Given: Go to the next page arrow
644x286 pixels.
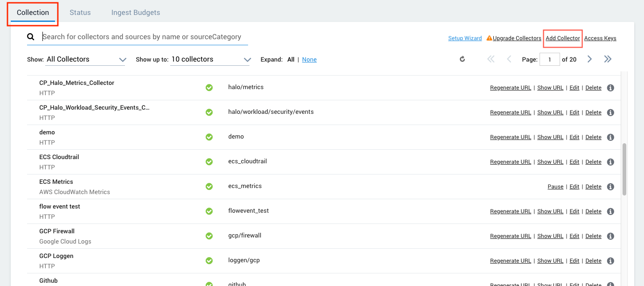Looking at the screenshot, I should [589, 59].
